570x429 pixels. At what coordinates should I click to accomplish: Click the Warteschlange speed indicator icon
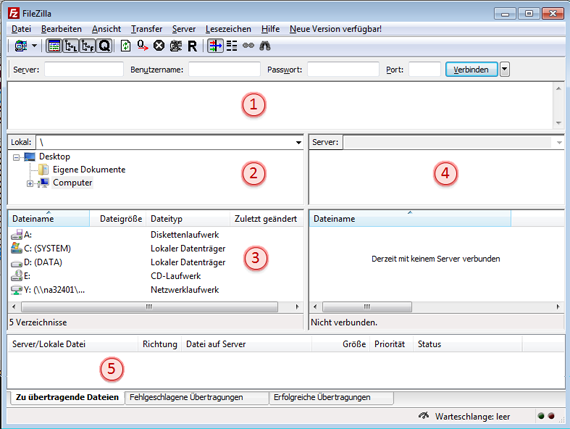(x=424, y=416)
